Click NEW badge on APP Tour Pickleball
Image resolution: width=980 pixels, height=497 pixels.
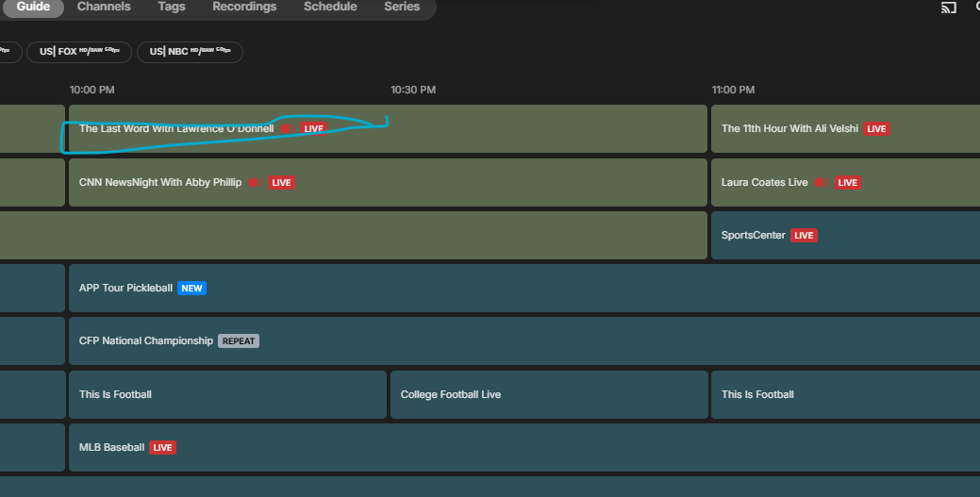191,289
